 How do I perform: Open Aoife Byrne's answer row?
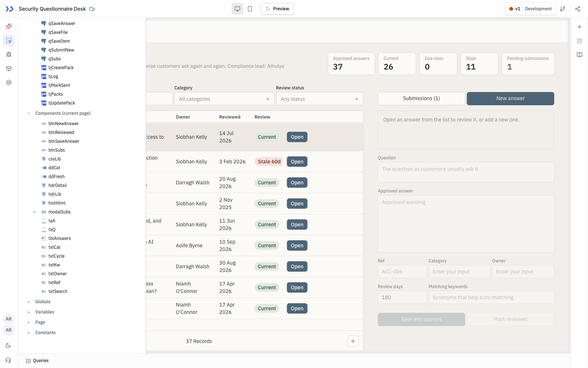coord(297,245)
